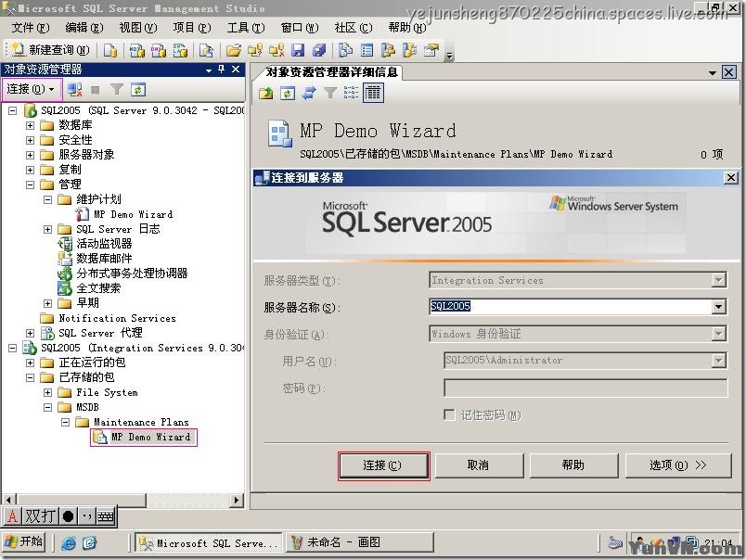Collapse the 维护计划 folder node

[47, 199]
